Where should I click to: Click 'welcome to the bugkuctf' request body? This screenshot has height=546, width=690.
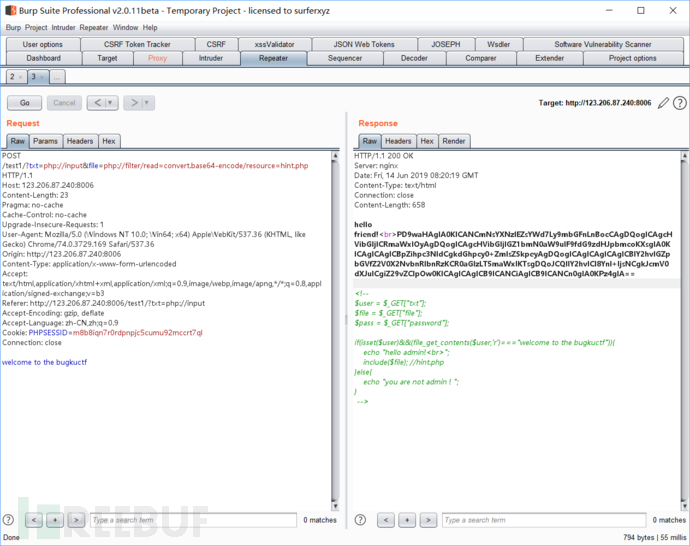click(44, 362)
